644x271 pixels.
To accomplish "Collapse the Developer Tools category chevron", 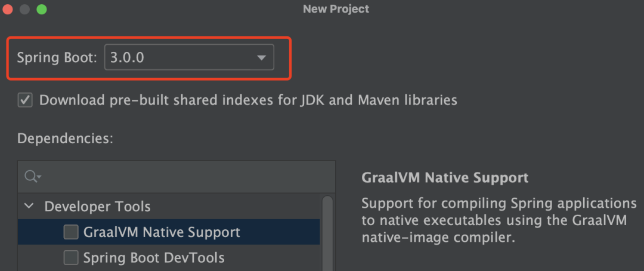I will [x=29, y=207].
